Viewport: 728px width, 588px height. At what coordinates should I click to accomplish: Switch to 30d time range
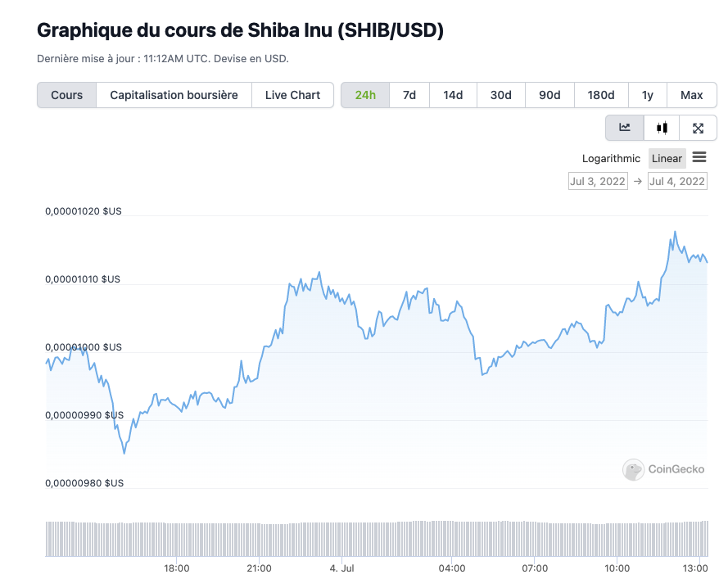coord(500,95)
